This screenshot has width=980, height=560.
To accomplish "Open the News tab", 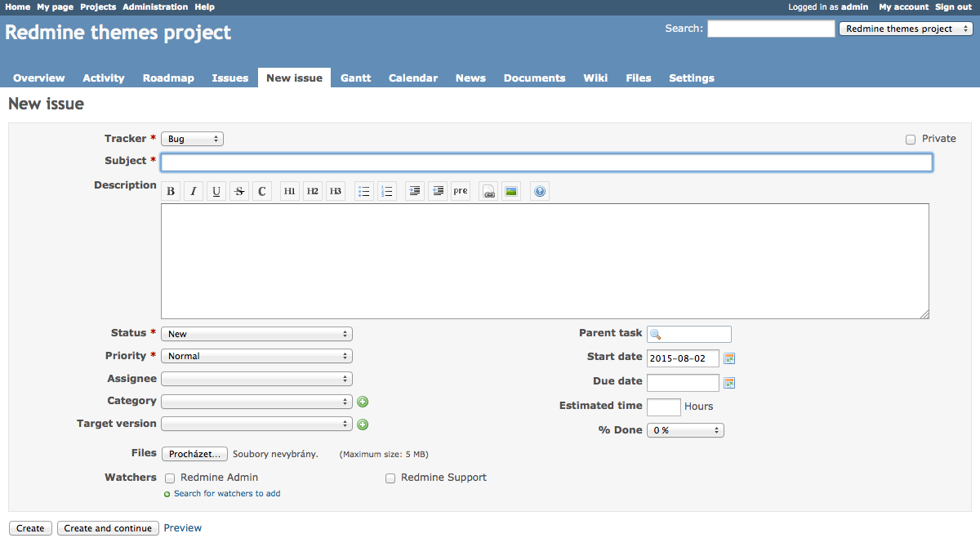I will pos(470,78).
